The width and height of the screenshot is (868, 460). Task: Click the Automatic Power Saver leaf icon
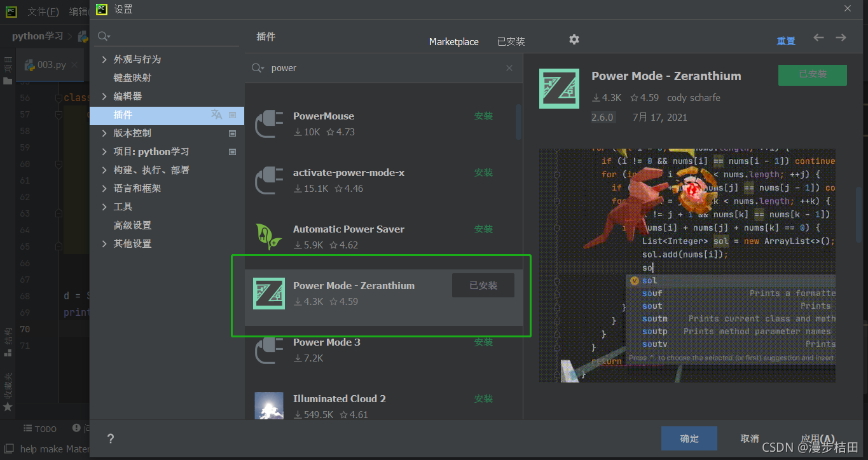pyautogui.click(x=268, y=236)
